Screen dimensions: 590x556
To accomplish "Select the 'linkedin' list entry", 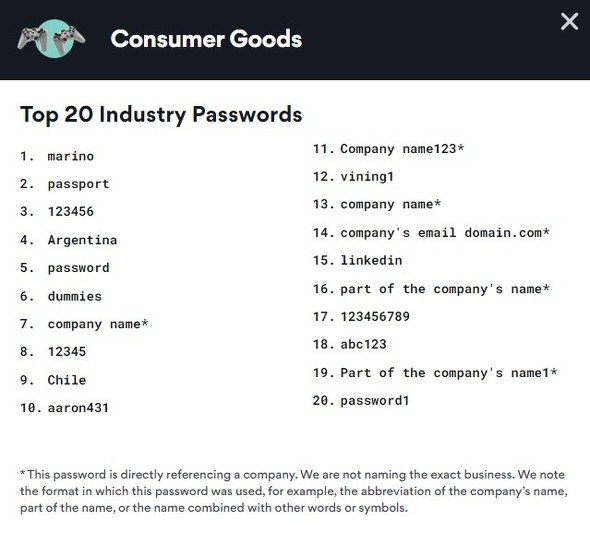I will [371, 260].
